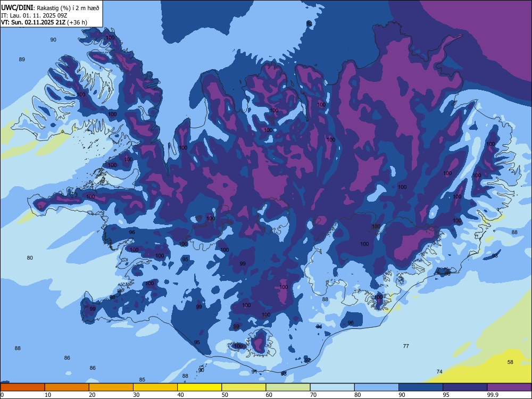Pick the pale green 60–70 legend swatch
This screenshot has height=399, width=532.
[288, 387]
